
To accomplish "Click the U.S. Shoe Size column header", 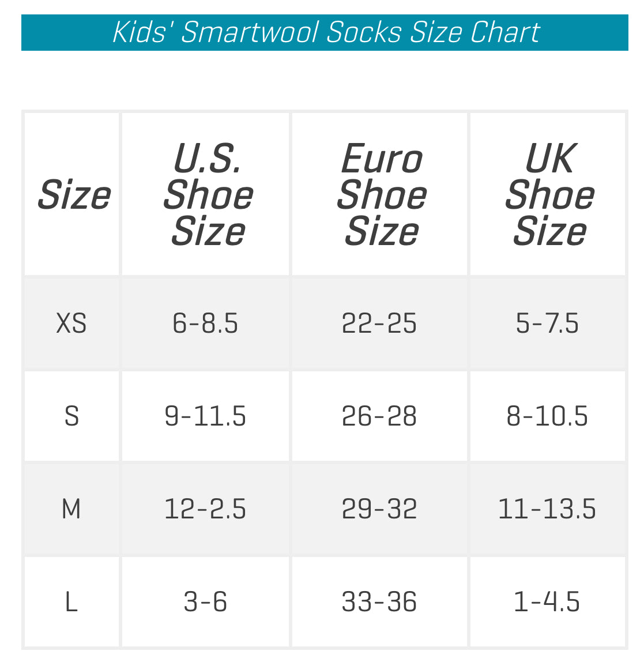I will pos(207,195).
